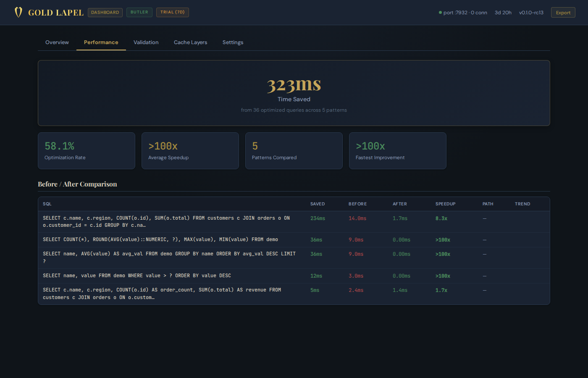This screenshot has height=378, width=588.
Task: Sort the table by the SAVED column
Action: click(x=317, y=204)
